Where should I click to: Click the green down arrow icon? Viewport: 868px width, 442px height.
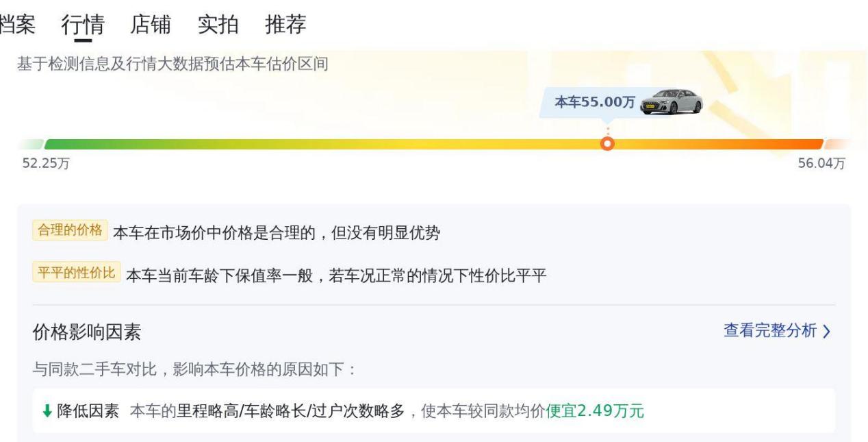point(47,411)
